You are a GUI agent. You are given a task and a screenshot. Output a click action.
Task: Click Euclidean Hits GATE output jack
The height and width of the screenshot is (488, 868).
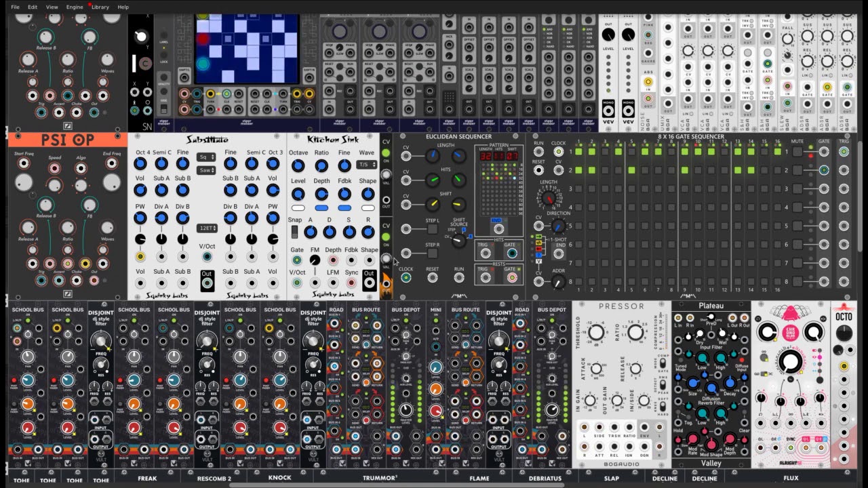click(x=512, y=253)
